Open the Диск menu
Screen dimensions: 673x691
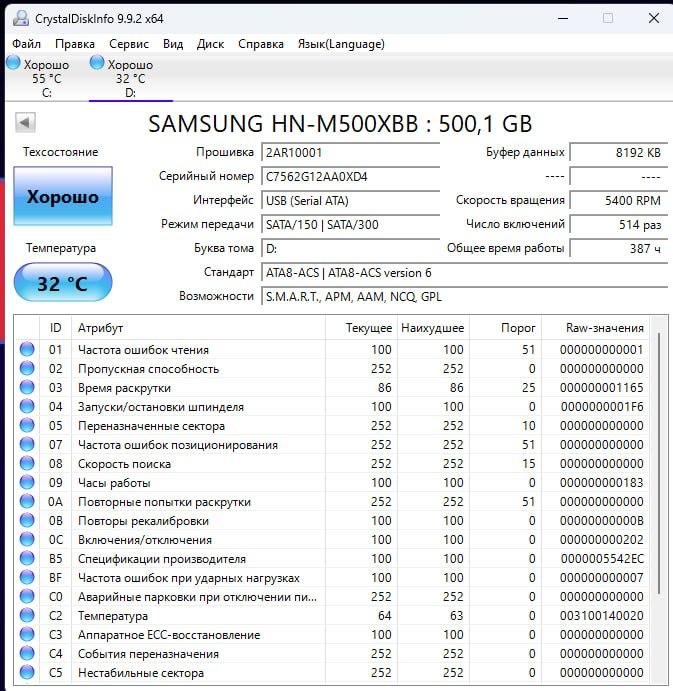210,44
